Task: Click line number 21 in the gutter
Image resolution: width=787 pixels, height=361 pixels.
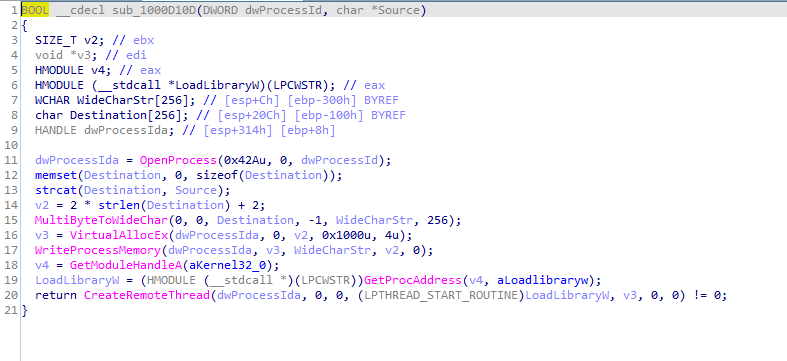Action: point(12,311)
